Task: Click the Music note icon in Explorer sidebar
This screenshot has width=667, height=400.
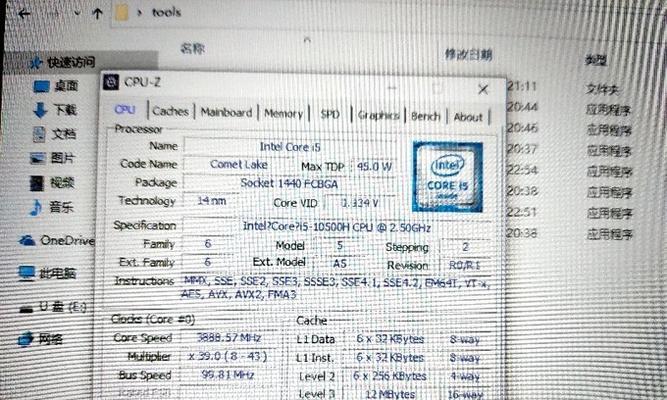Action: pos(36,208)
